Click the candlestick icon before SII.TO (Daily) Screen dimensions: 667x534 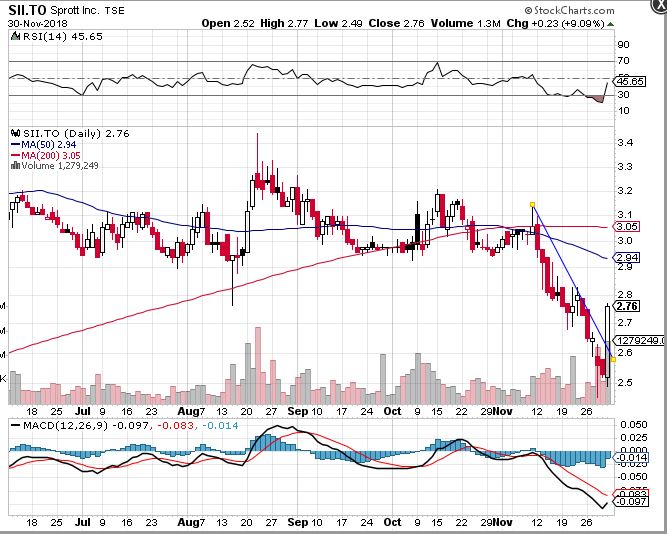click(16, 133)
